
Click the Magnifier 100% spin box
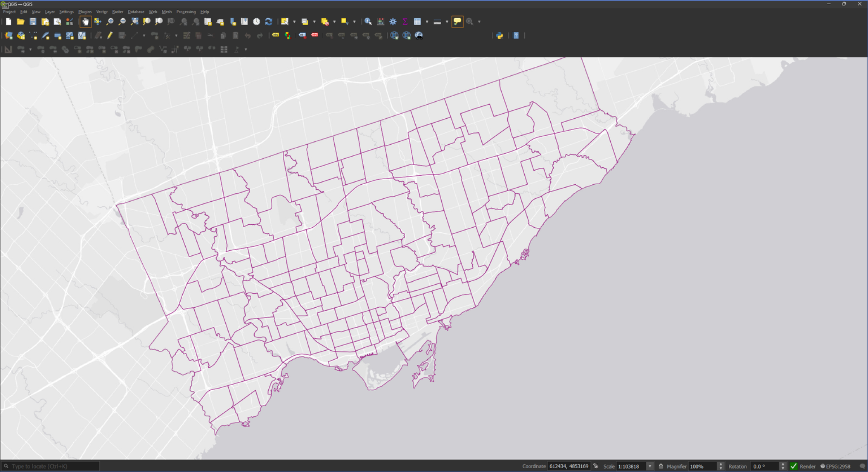click(x=706, y=466)
